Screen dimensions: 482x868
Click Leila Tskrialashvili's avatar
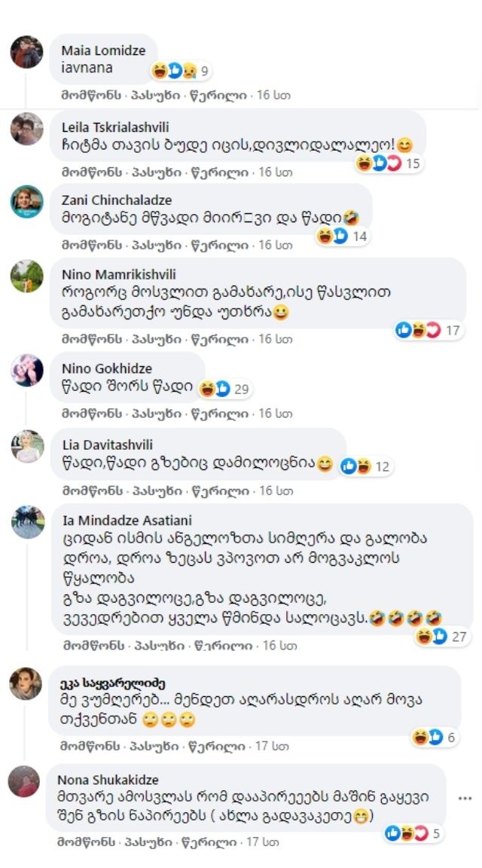click(26, 129)
